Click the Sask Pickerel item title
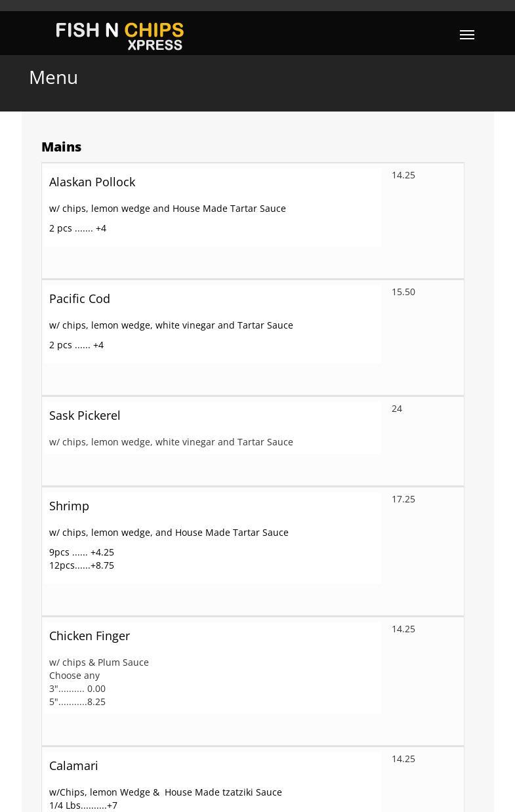 click(x=85, y=416)
